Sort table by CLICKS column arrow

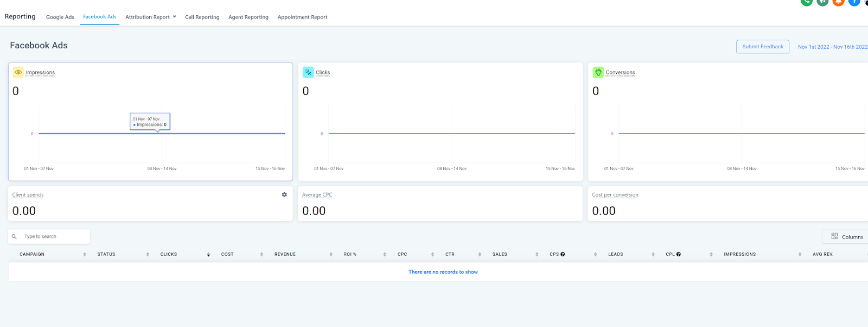click(x=208, y=254)
